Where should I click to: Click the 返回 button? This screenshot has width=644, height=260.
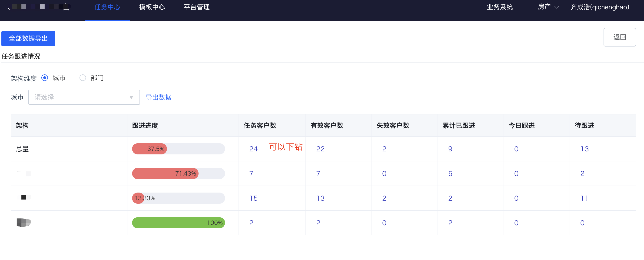[620, 37]
